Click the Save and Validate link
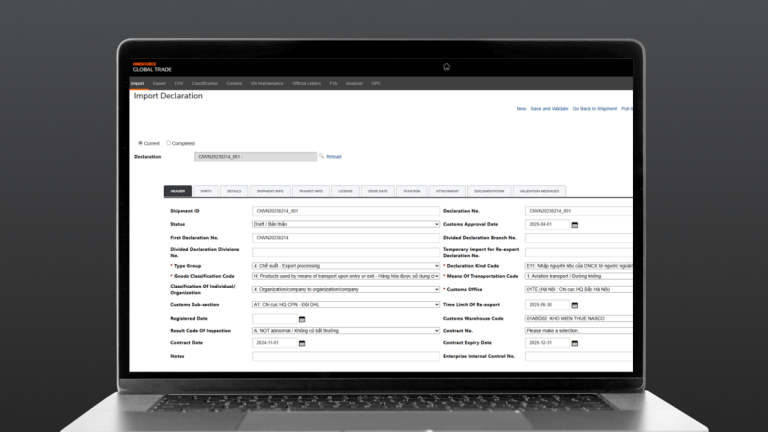Screen dimensions: 768x432 pos(549,108)
